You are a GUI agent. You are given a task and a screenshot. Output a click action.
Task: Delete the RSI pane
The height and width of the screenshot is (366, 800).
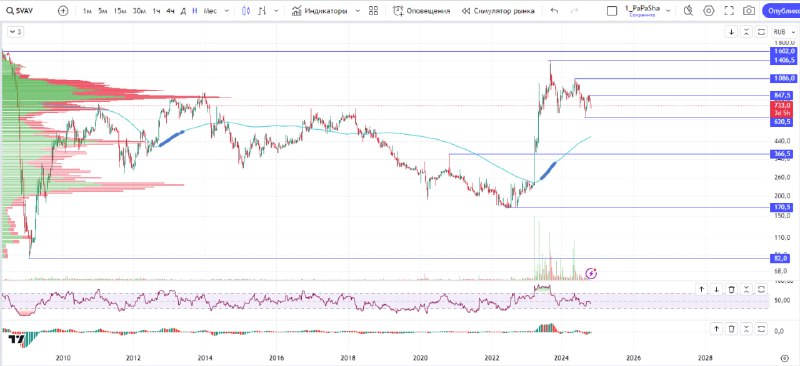tap(731, 289)
